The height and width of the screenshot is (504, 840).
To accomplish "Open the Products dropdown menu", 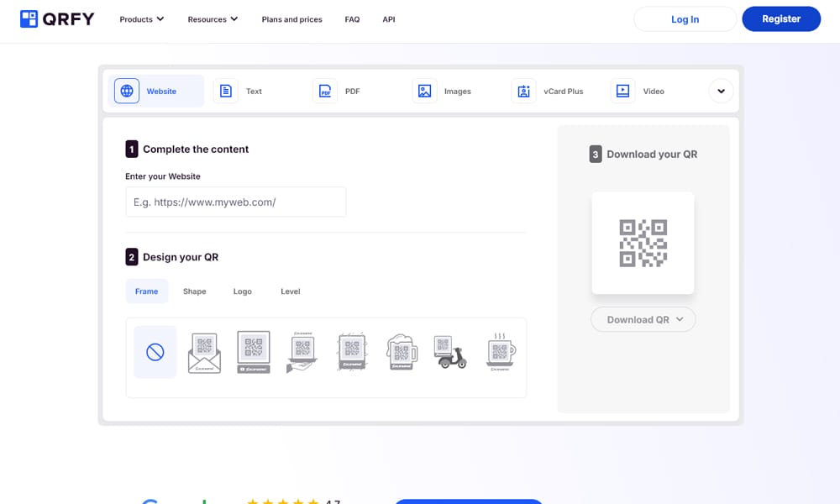I will 142,19.
